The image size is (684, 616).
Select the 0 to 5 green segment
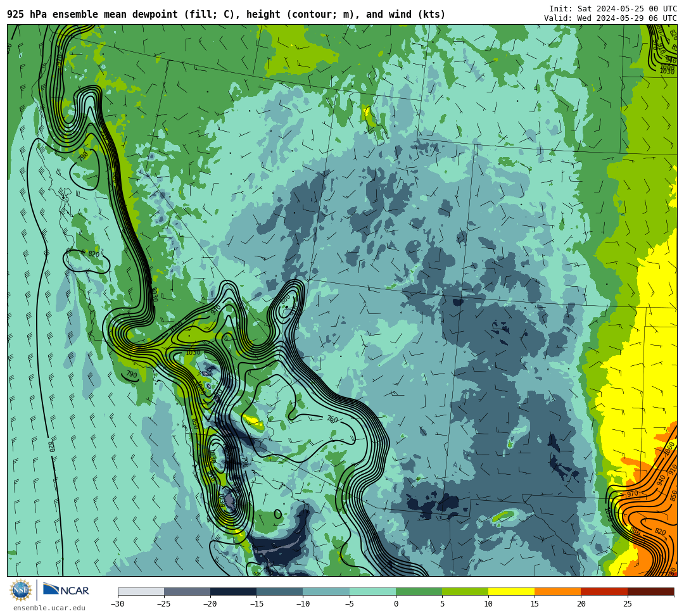click(419, 591)
